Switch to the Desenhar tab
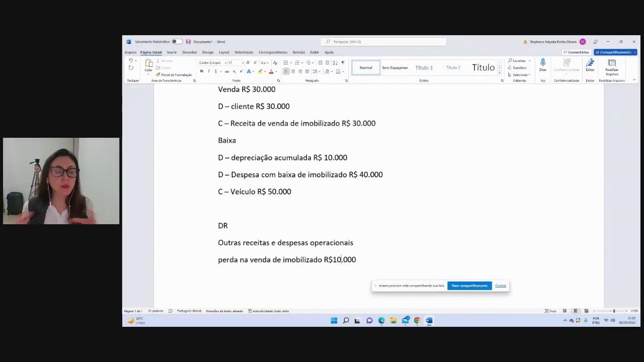The height and width of the screenshot is (362, 644). (190, 52)
